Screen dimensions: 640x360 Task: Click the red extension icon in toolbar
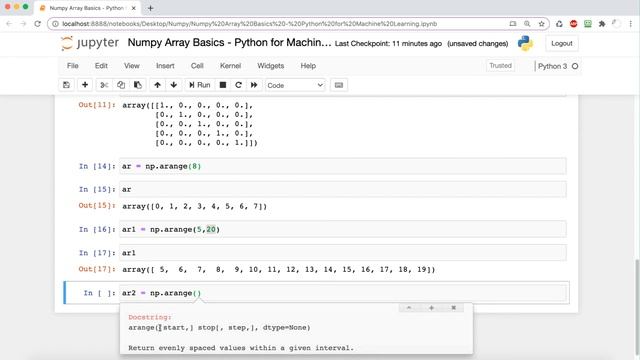pos(573,24)
